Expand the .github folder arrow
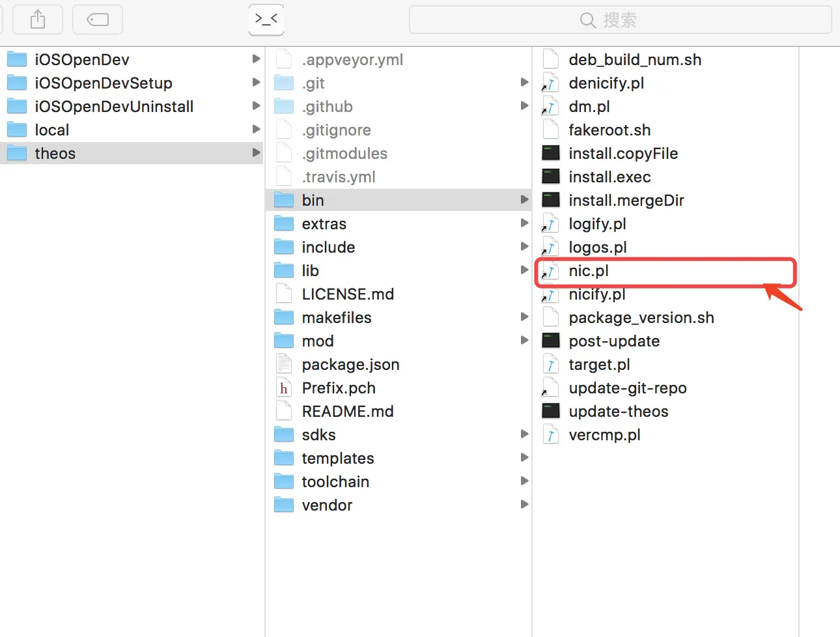 click(x=524, y=106)
